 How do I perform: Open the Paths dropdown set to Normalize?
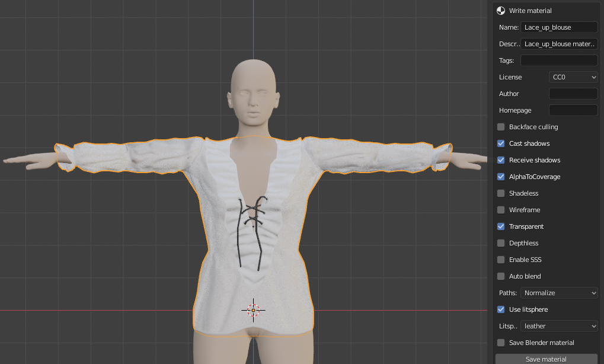[559, 293]
